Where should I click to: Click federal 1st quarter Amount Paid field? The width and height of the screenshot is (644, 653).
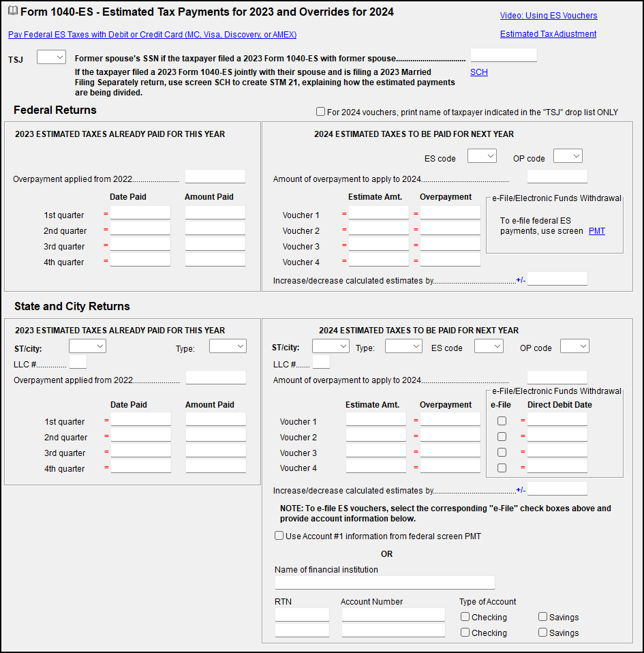point(215,213)
